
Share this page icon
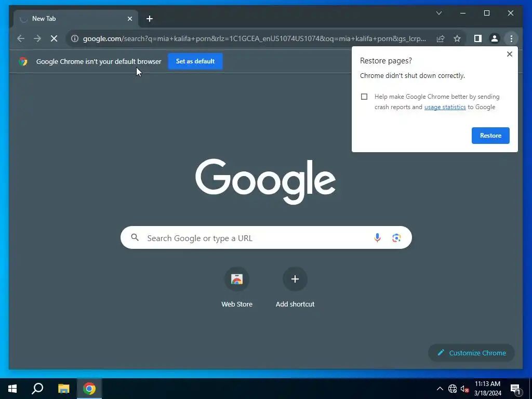[x=441, y=38]
